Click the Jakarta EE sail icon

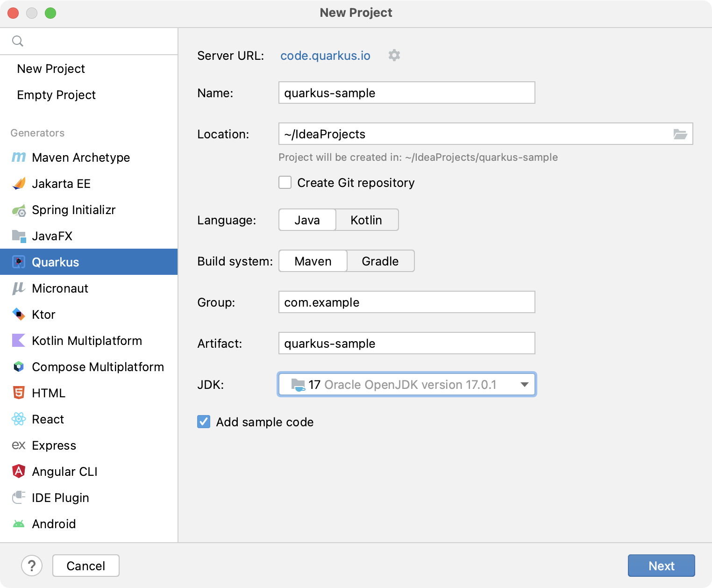pyautogui.click(x=19, y=184)
